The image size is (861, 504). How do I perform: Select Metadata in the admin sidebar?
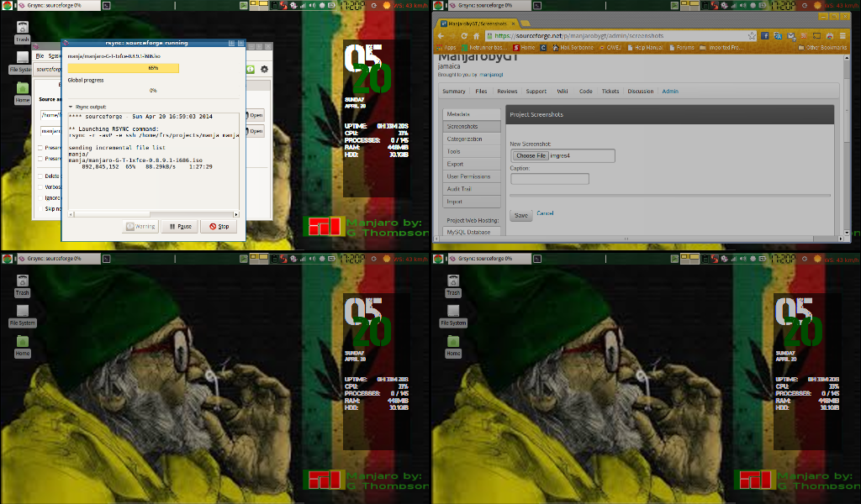pyautogui.click(x=472, y=114)
